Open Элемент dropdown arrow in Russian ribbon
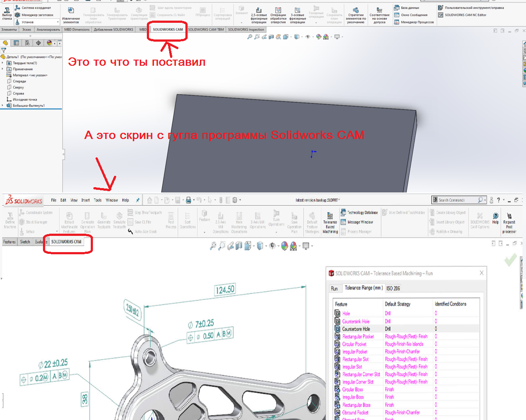The image size is (526, 420). pyautogui.click(x=242, y=22)
